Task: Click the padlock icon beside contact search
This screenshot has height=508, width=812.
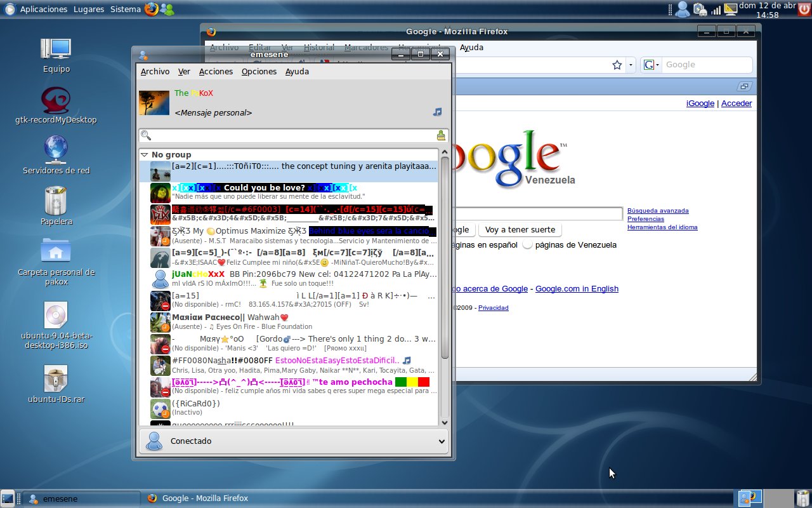Action: click(x=442, y=135)
